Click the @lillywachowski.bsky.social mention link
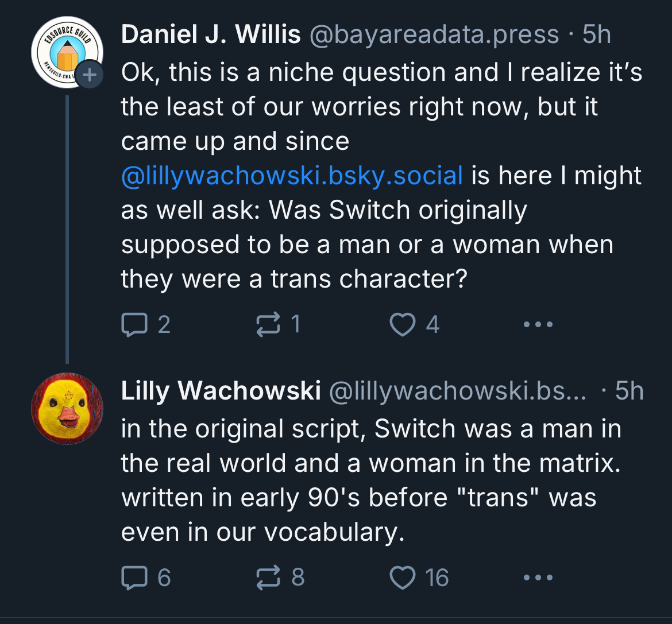This screenshot has width=672, height=624. click(x=292, y=175)
